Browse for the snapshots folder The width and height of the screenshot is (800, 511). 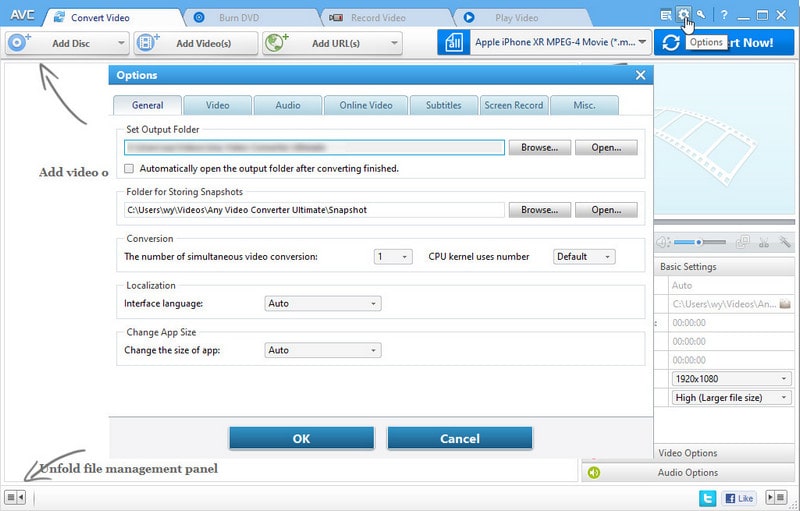click(540, 210)
